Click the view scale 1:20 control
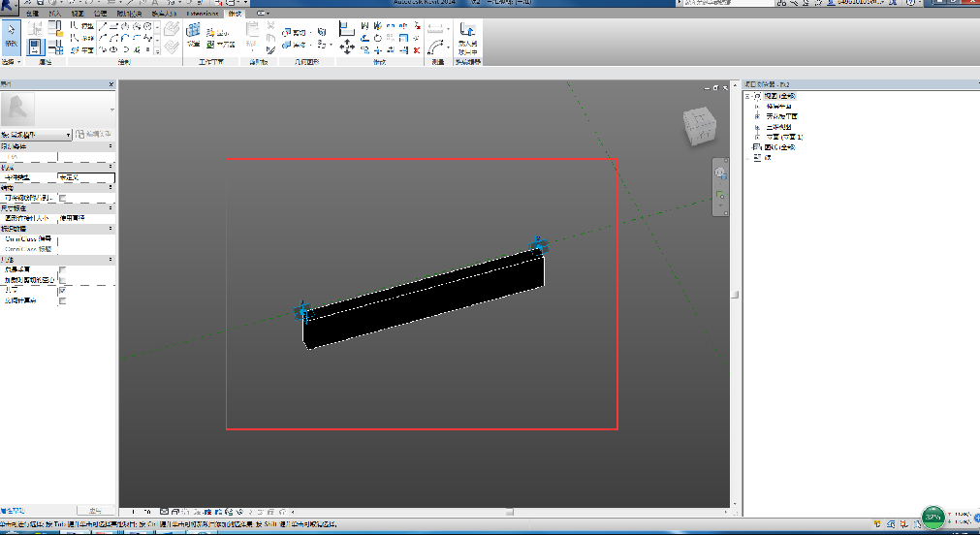The image size is (980, 535). (140, 512)
